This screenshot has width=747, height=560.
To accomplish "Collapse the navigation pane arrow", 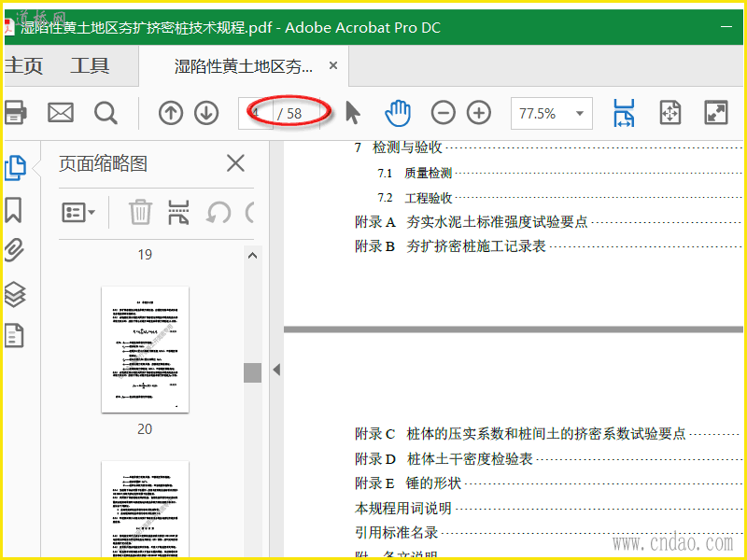I will pos(276,370).
